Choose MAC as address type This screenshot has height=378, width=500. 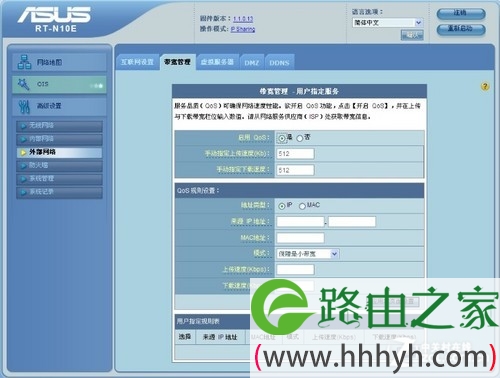click(302, 206)
